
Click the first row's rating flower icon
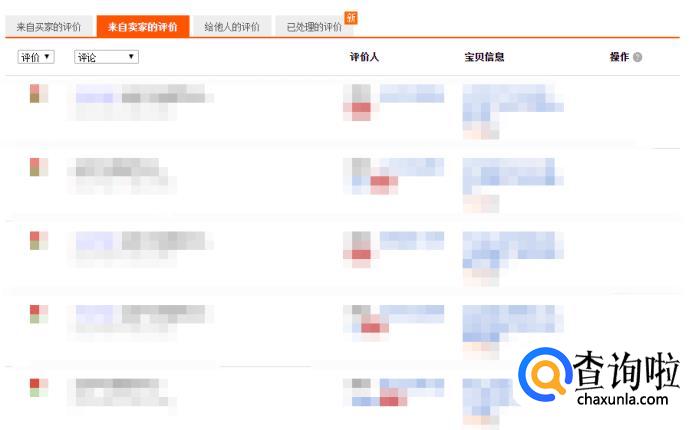(x=38, y=93)
